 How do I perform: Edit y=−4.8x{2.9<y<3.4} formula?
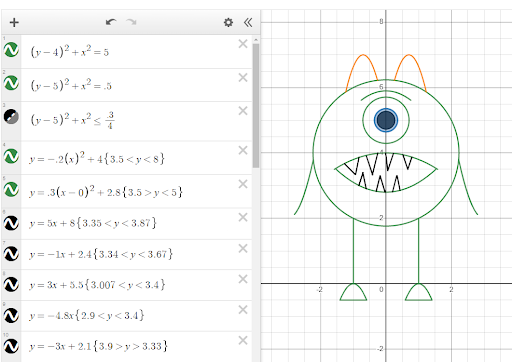87,315
